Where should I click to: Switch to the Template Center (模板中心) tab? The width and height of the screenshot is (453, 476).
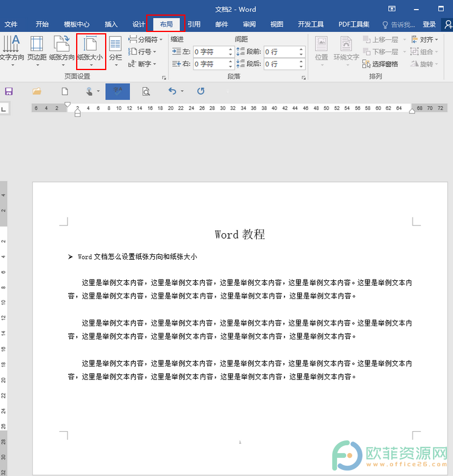(77, 24)
